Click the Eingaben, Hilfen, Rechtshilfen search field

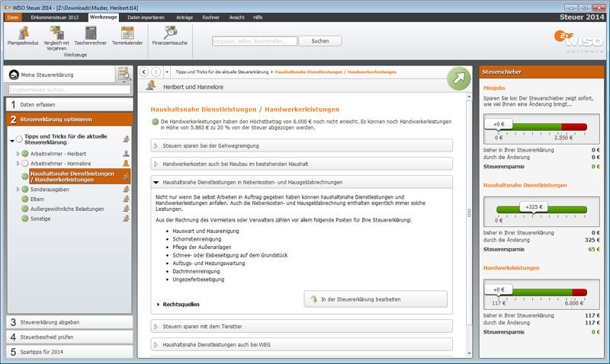tap(255, 41)
